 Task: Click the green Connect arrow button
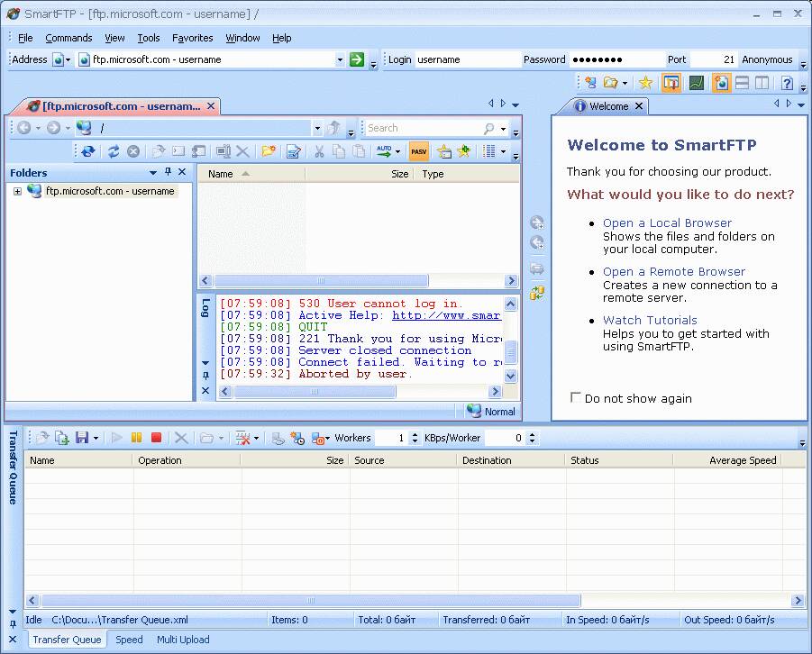[357, 59]
